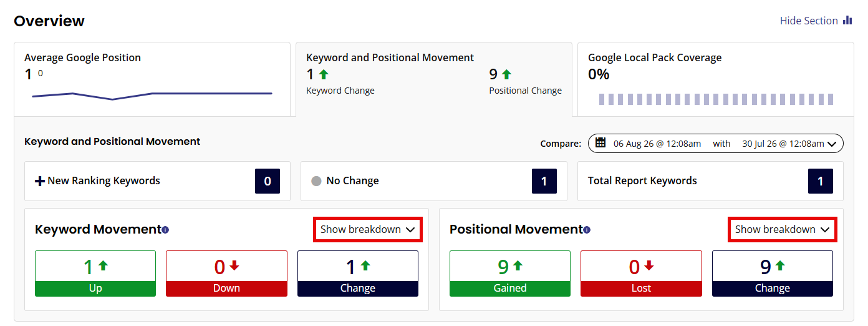Viewport: 868px width, 326px height.
Task: Click the calendar icon in the Compare selector
Action: [x=600, y=143]
